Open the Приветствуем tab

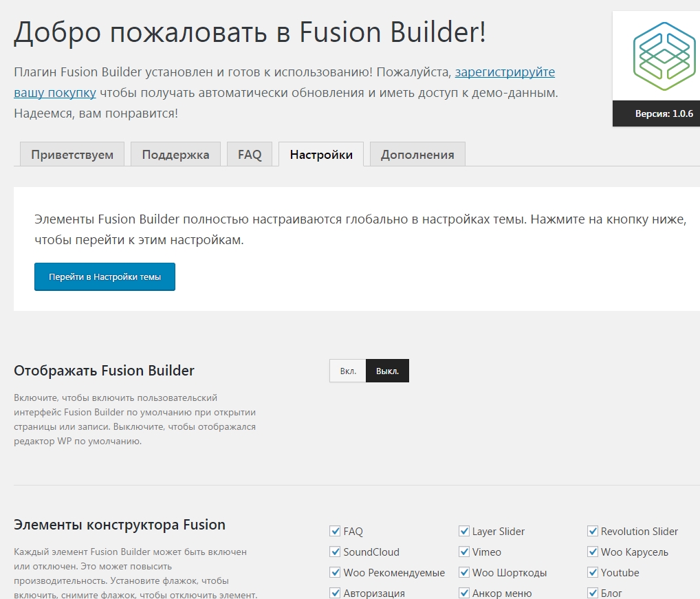point(72,155)
